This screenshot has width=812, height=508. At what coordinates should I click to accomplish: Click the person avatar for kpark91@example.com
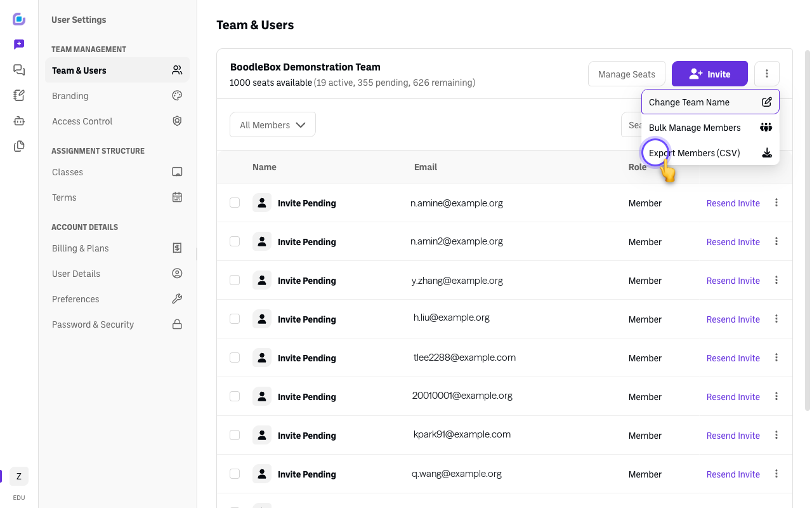(262, 436)
